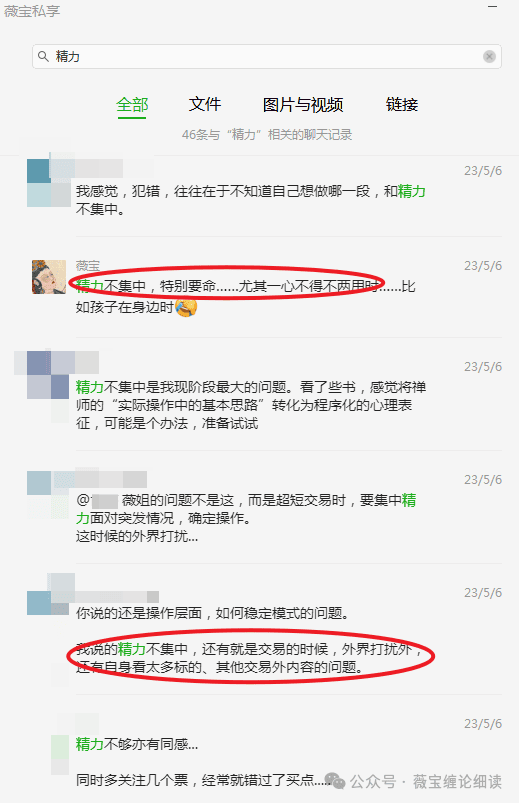
Task: Select the 全部 tab
Action: coord(132,105)
